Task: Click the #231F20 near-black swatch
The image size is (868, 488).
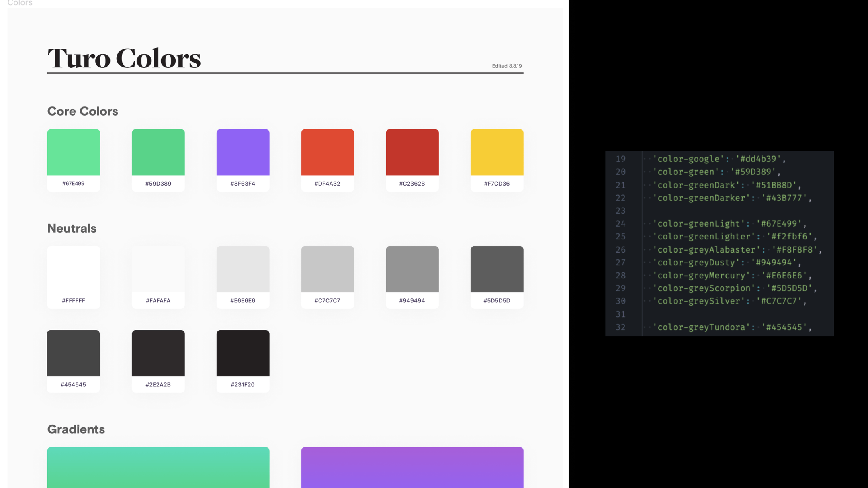Action: (243, 353)
